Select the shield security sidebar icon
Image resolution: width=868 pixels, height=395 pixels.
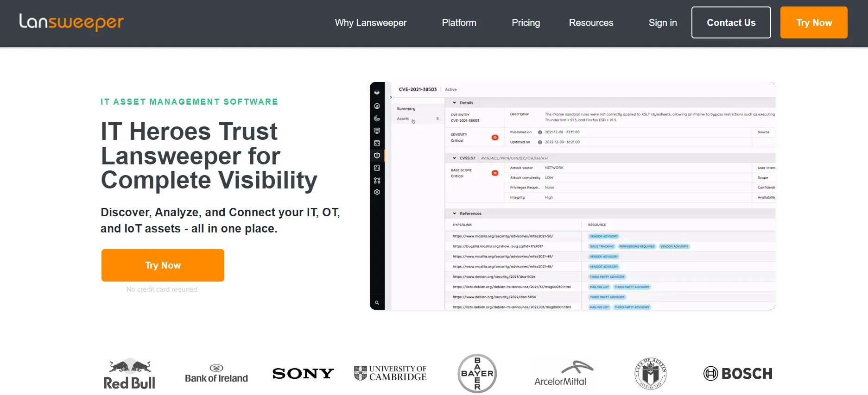click(x=377, y=156)
